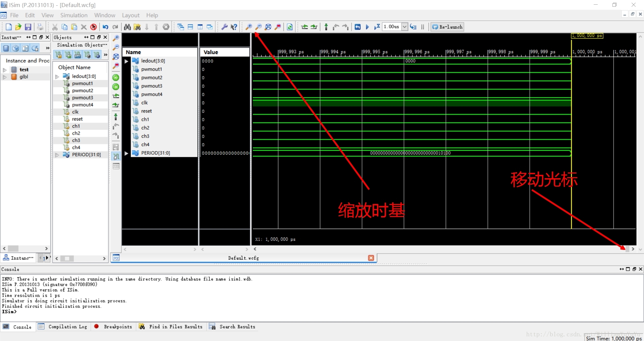Click the New file toolbar icon
The height and width of the screenshot is (341, 644).
[x=9, y=27]
